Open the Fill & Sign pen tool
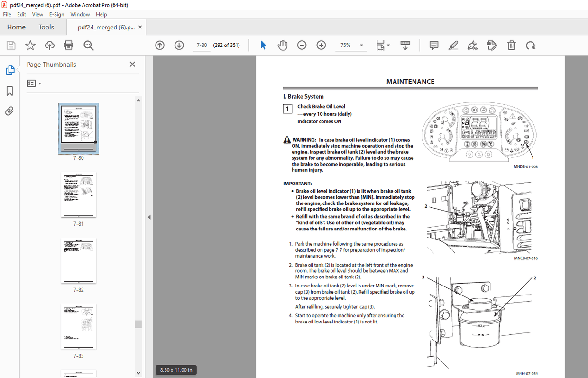The height and width of the screenshot is (378, 588). [472, 45]
